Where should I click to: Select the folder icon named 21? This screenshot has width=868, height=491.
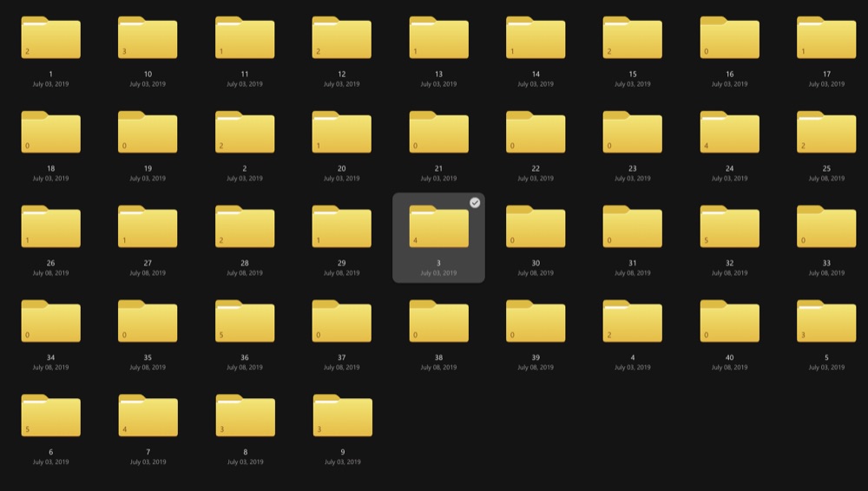point(439,133)
